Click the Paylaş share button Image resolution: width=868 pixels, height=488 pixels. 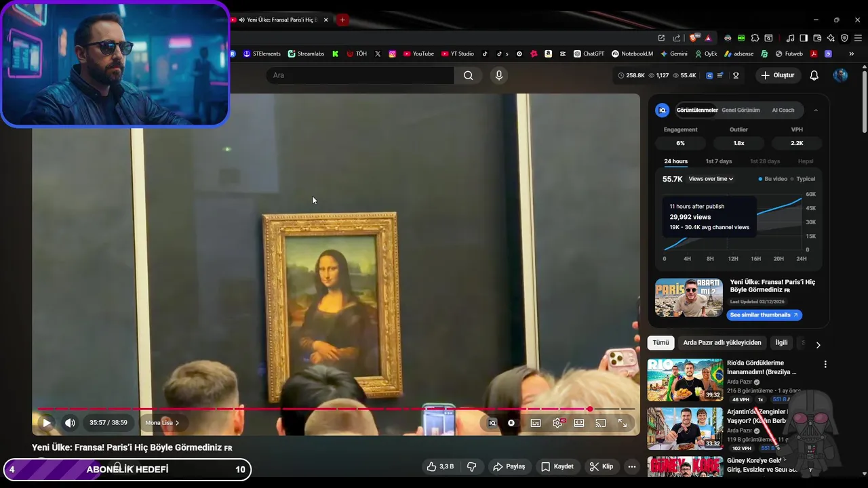tap(509, 466)
